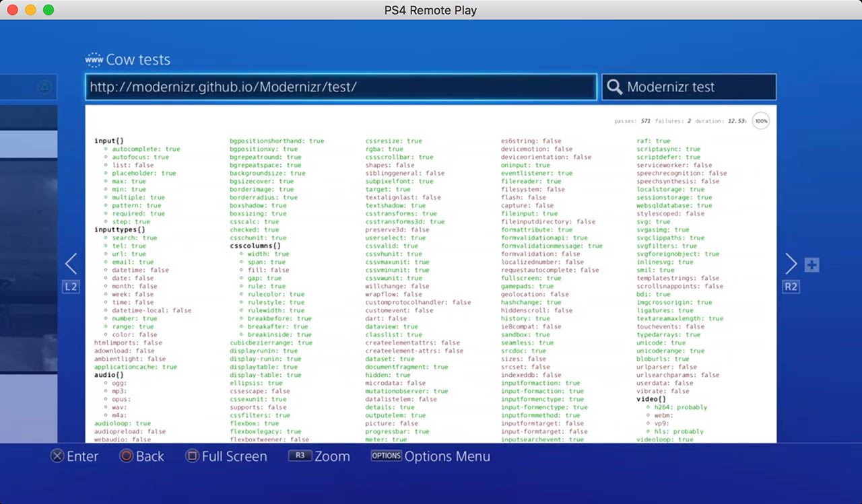Click the circle Back icon

(127, 456)
